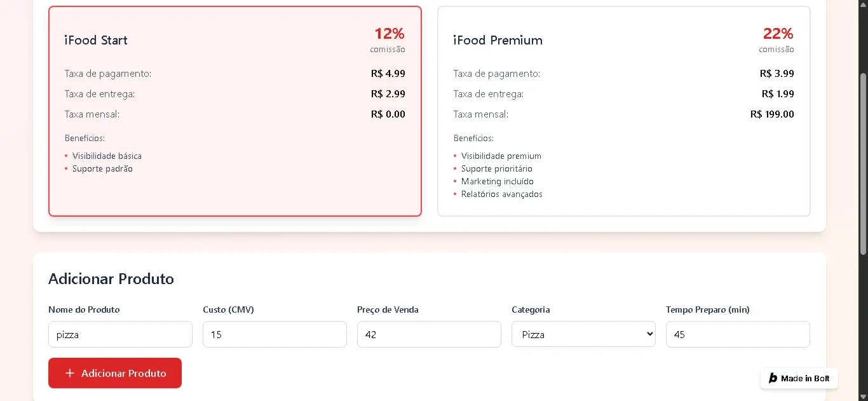Click the Categoria dropdown arrow
868x401 pixels.
[649, 334]
